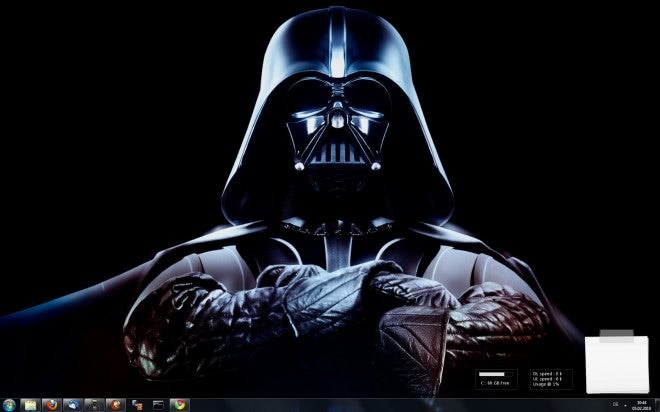Open Windows Explorer from the taskbar
Screen dimensions: 660x412
[x=30, y=405]
